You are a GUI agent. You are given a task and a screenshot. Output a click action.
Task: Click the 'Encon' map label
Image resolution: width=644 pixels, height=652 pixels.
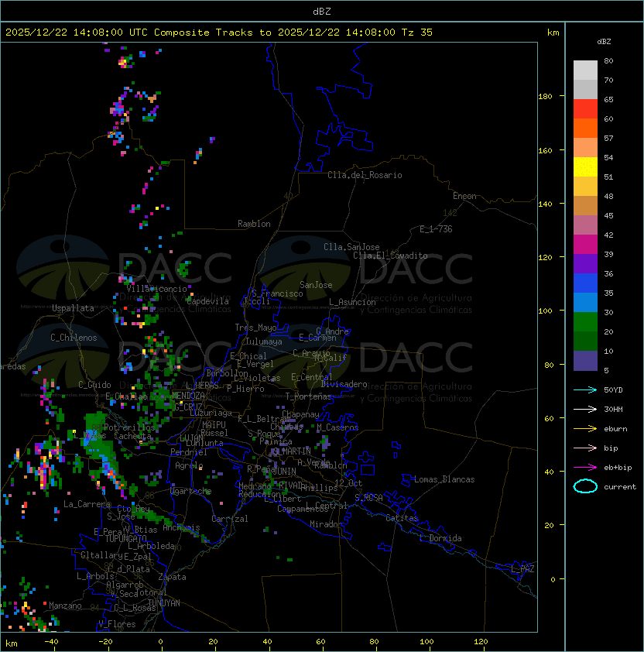(464, 196)
